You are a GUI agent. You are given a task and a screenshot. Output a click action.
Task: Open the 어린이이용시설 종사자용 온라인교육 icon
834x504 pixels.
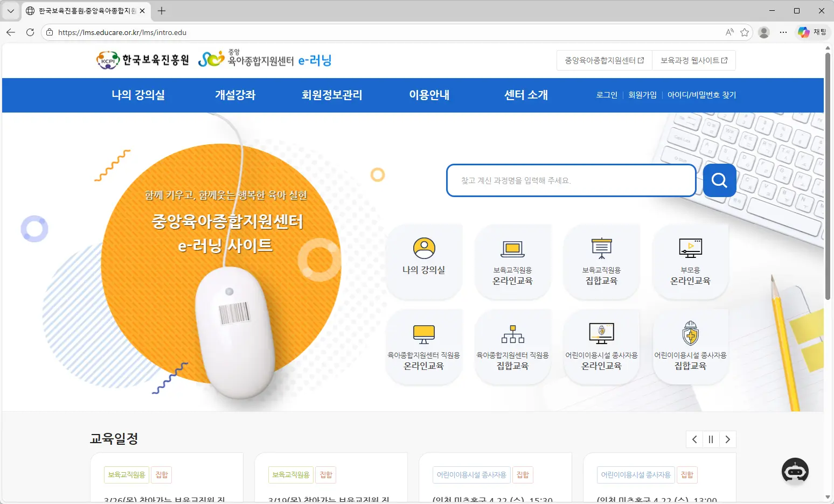click(601, 346)
